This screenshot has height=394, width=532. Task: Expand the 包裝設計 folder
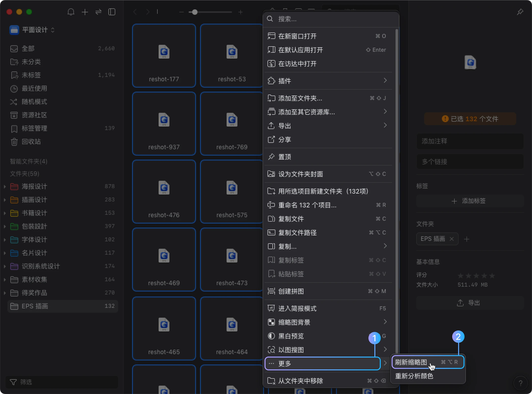[5, 226]
